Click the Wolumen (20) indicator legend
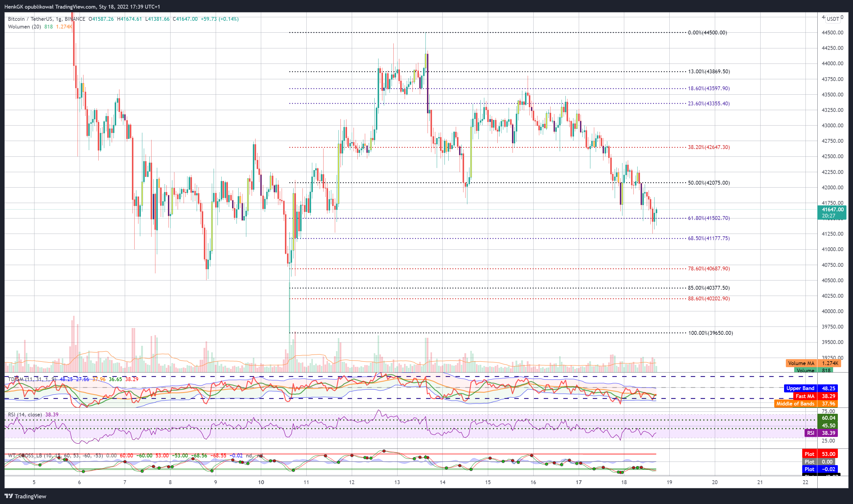Viewport: 853px width, 504px height. point(24,26)
